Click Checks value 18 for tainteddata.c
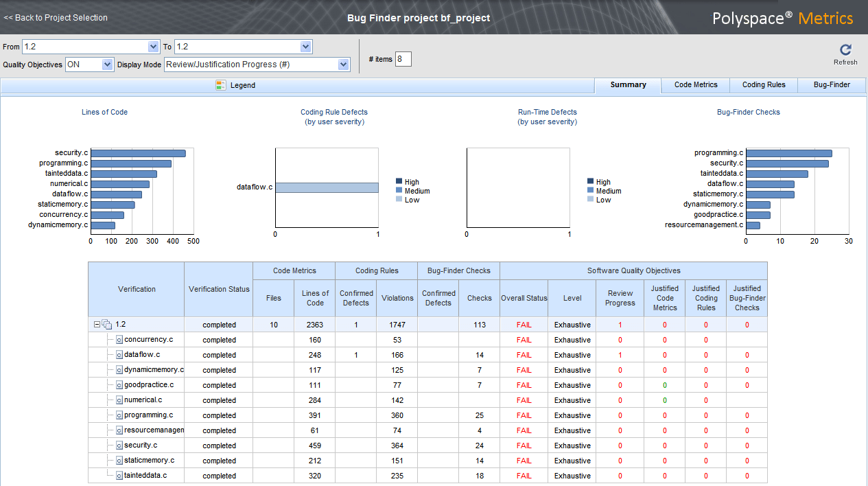Image resolution: width=868 pixels, height=486 pixels. click(x=479, y=476)
